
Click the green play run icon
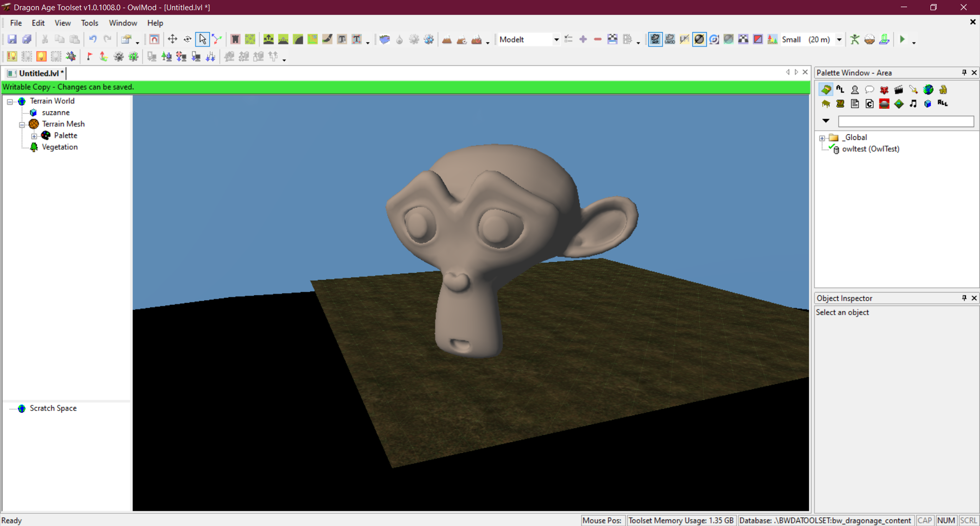902,39
